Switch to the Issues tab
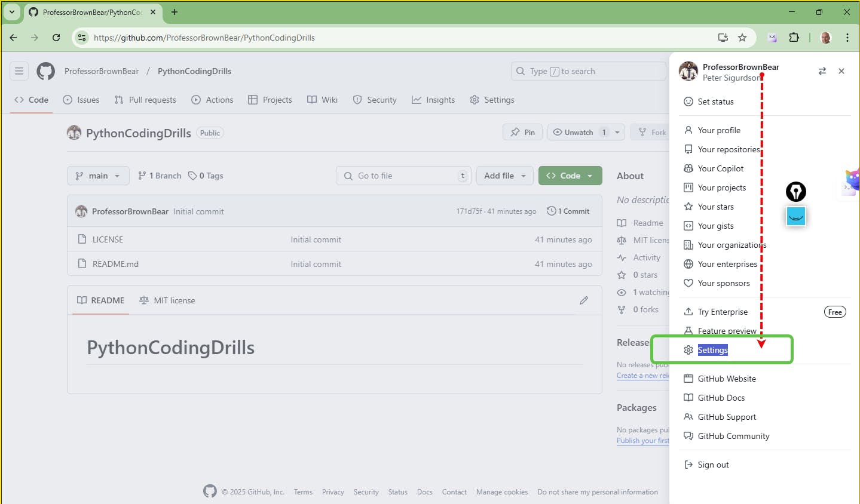This screenshot has width=860, height=504. (81, 100)
